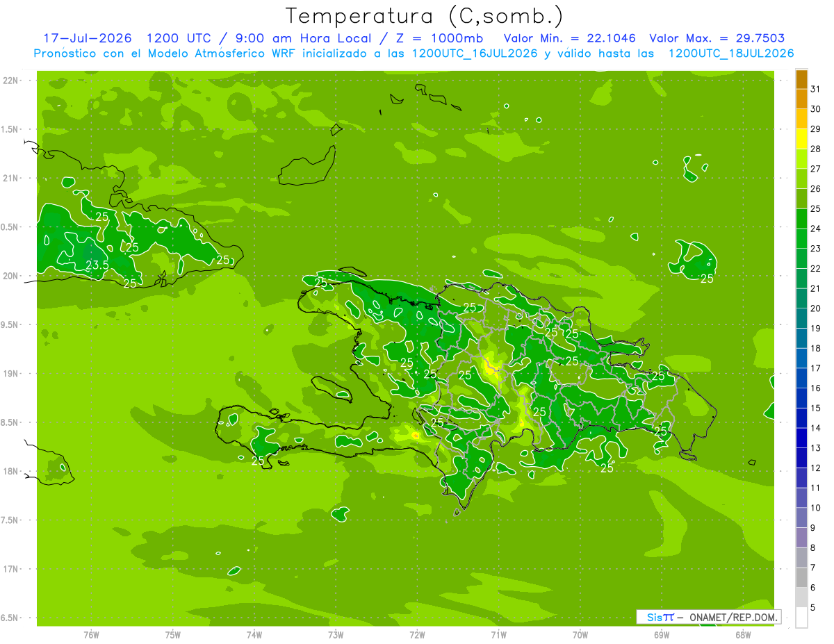
Task: Click the '71W' longitude axis label
Action: coord(498,634)
